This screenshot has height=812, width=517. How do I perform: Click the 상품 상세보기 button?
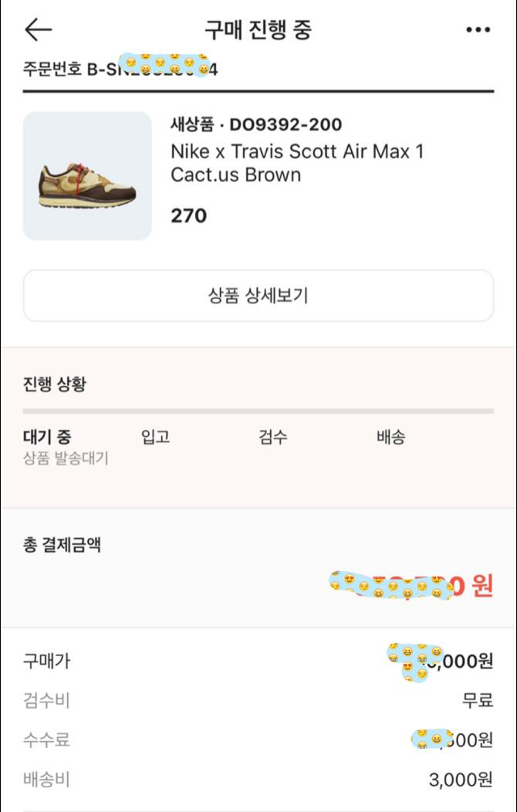tap(258, 296)
